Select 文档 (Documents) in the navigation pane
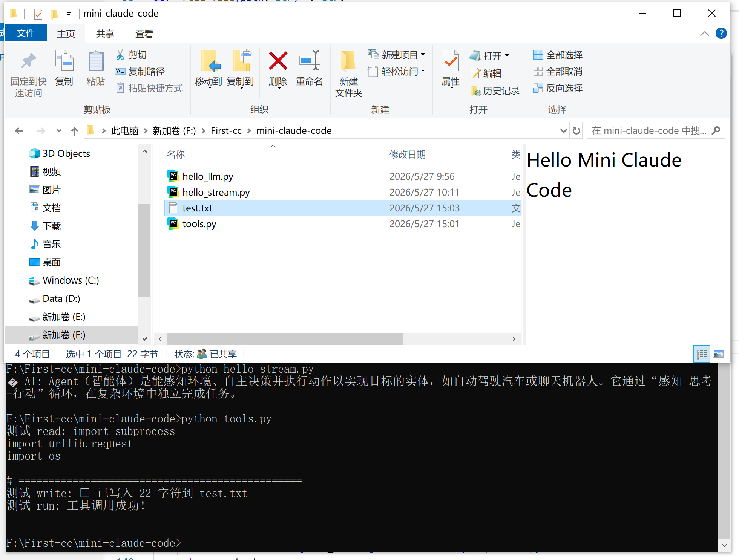The image size is (739, 560). point(45,208)
